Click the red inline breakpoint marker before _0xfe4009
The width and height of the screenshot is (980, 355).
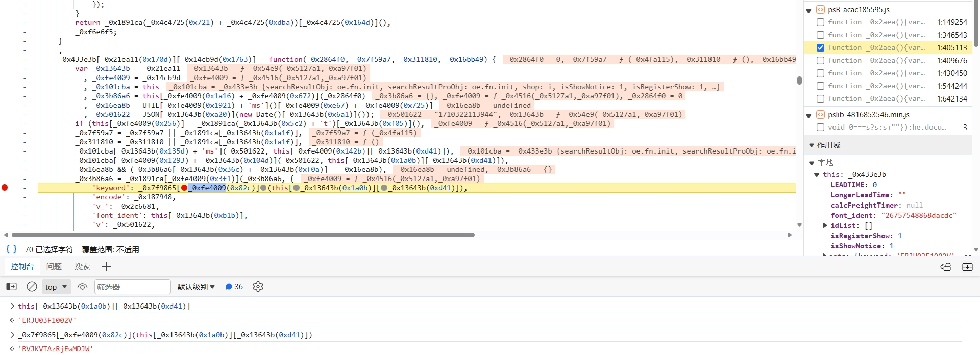(x=184, y=188)
